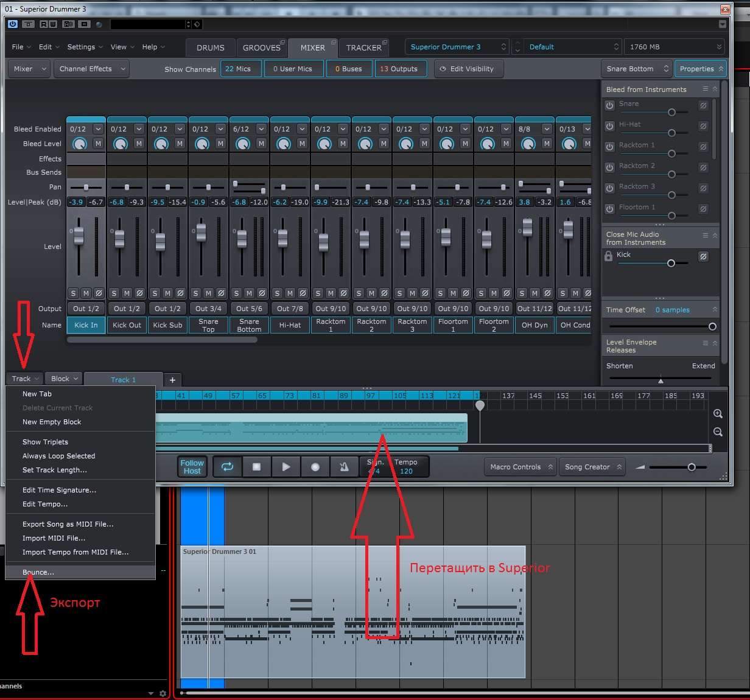
Task: Toggle Snare bleed power button
Action: pyautogui.click(x=609, y=105)
